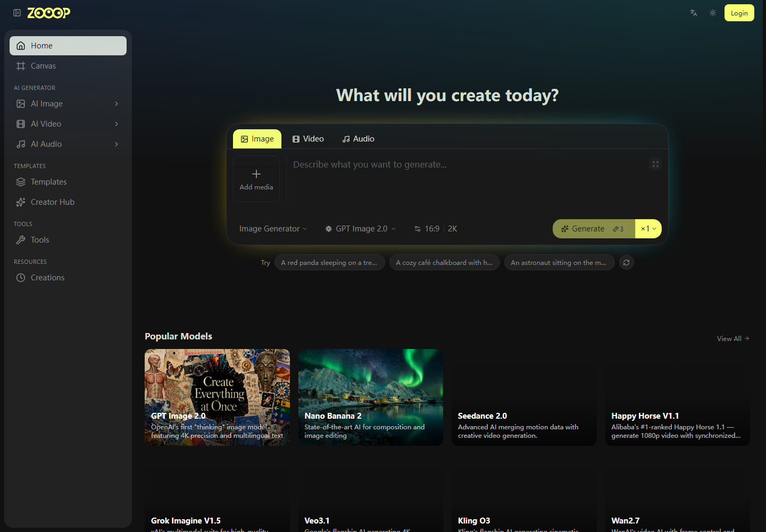
Task: Open the 16:9 2K aspect settings
Action: click(x=436, y=229)
